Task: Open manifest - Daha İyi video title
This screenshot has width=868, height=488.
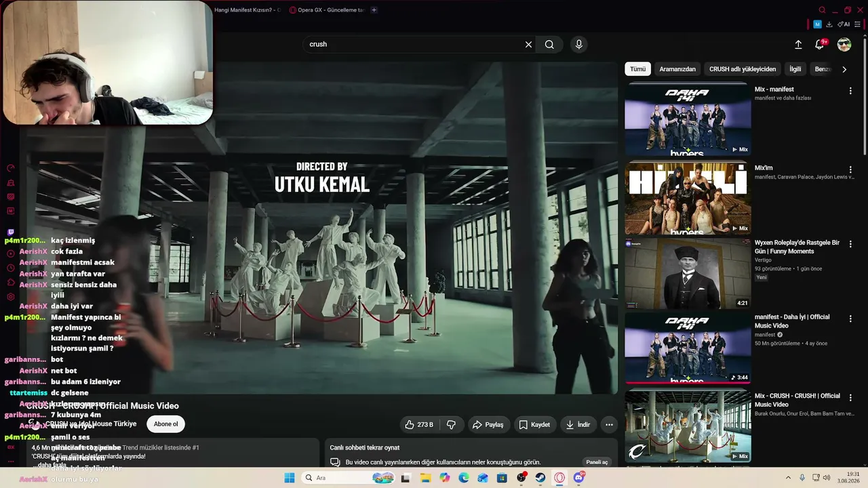Action: [x=792, y=321]
